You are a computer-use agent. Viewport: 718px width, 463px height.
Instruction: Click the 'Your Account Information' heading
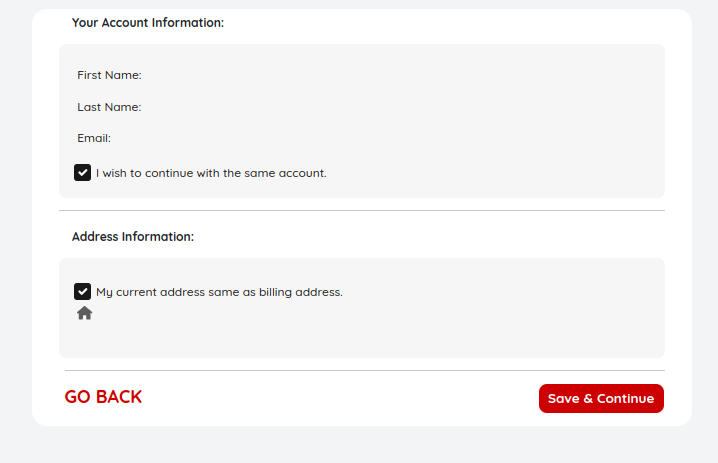[x=148, y=22]
